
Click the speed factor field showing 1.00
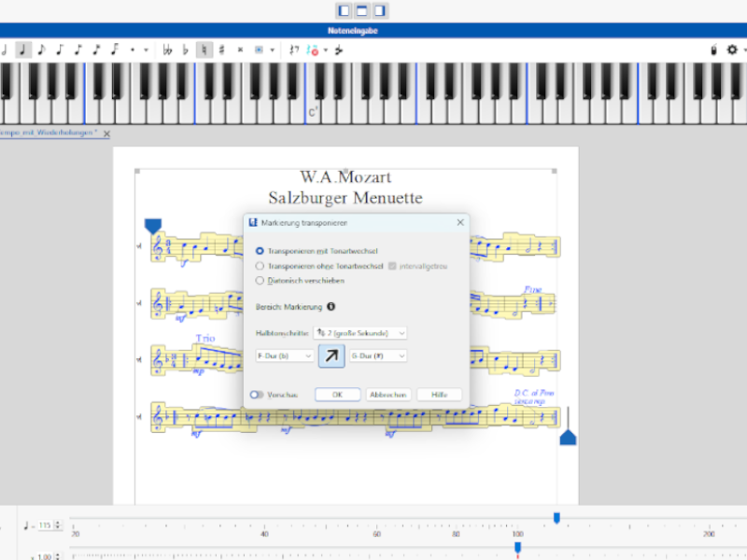pos(44,555)
